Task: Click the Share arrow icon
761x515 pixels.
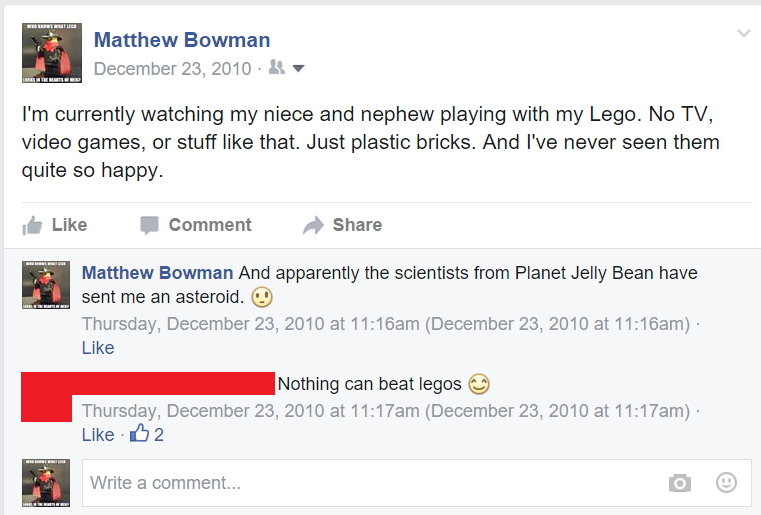Action: [314, 225]
